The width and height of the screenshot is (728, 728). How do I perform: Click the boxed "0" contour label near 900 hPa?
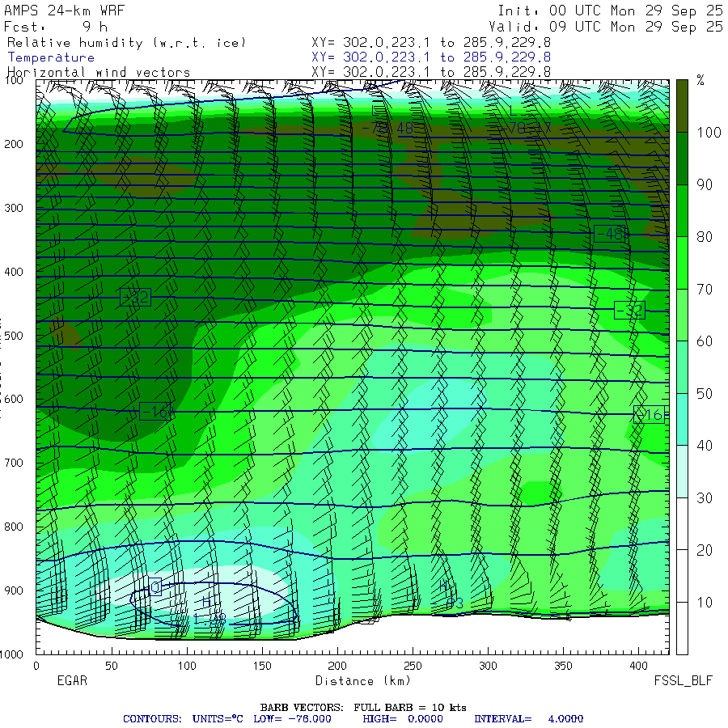click(x=155, y=587)
